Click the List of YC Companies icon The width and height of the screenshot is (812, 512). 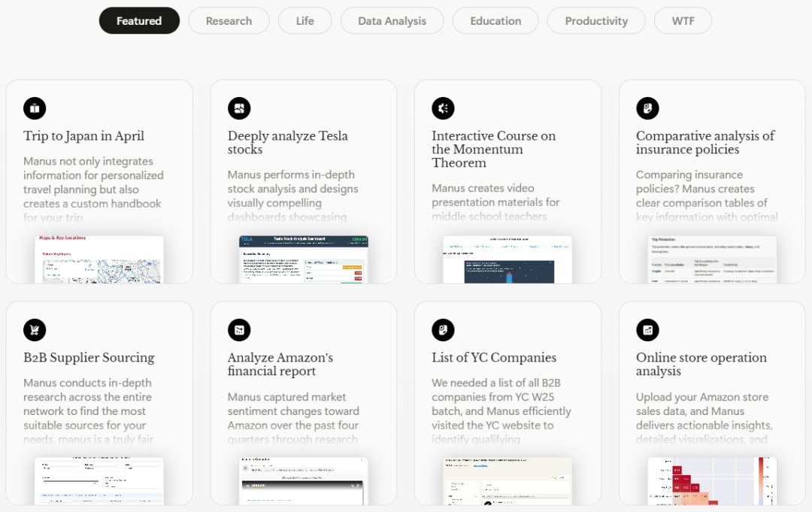pos(443,330)
